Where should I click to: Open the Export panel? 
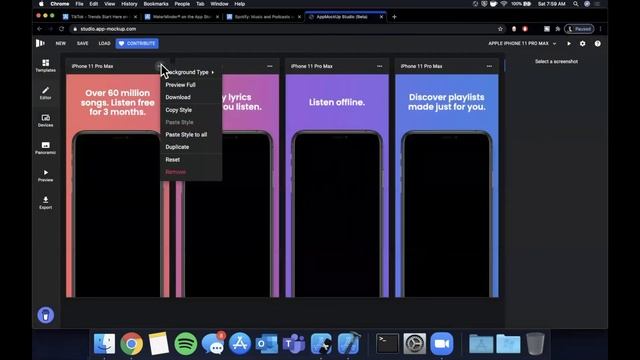pyautogui.click(x=45, y=202)
